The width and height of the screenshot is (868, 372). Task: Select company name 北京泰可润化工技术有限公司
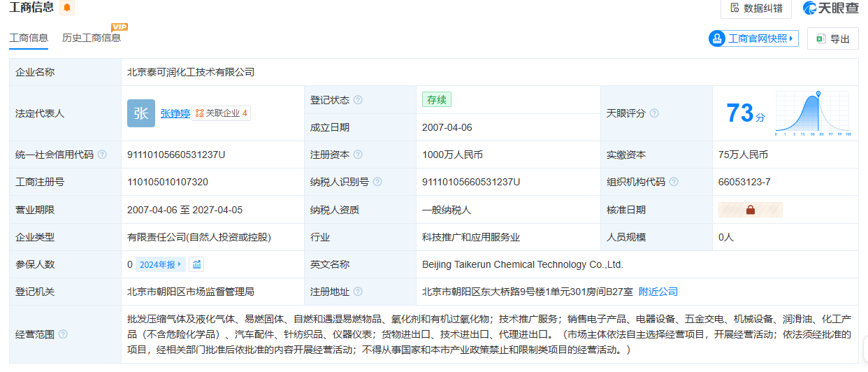[x=191, y=72]
